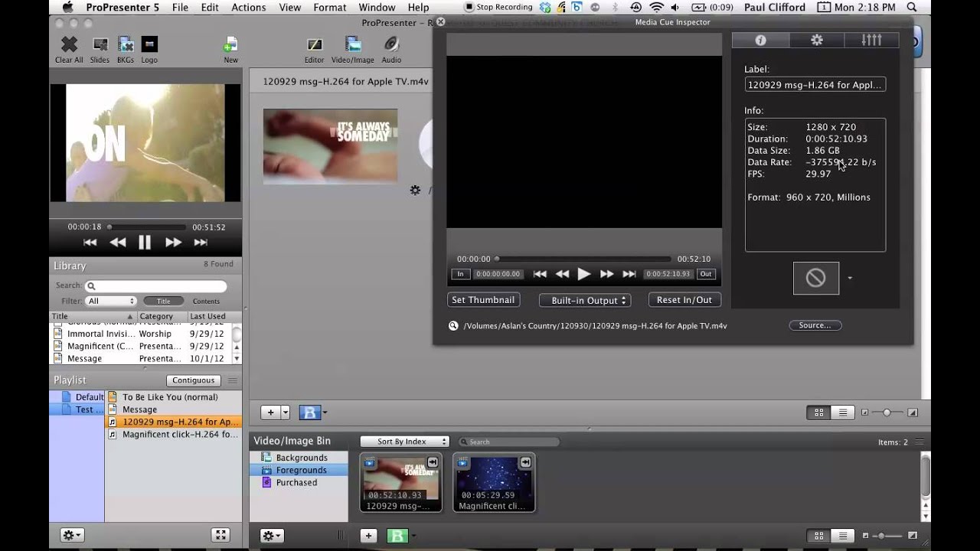The image size is (980, 551).
Task: Rewind in the Media Cue Inspector
Action: pos(562,274)
